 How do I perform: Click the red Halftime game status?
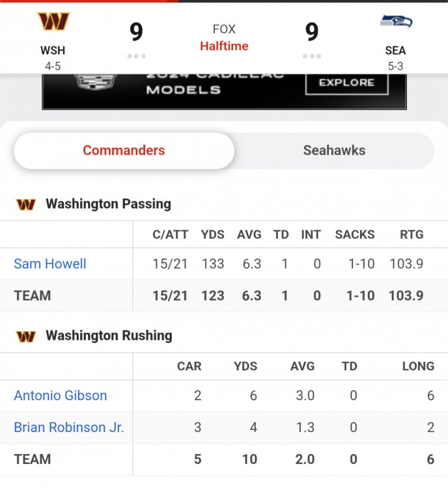coord(224,46)
